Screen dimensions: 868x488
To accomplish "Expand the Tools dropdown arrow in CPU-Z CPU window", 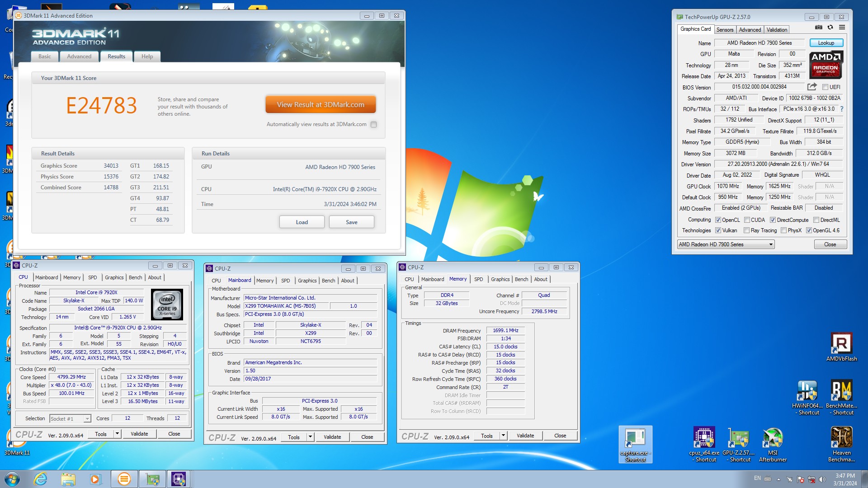I will click(x=117, y=434).
